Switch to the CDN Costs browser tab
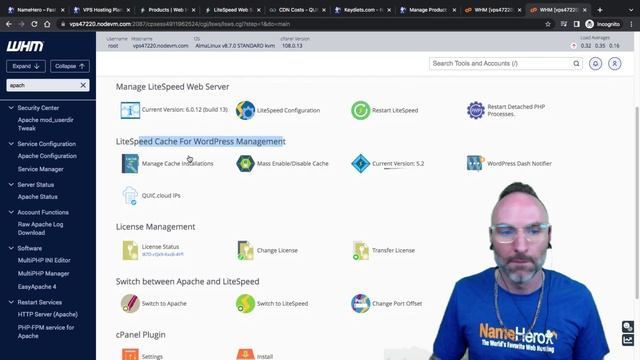 298,10
